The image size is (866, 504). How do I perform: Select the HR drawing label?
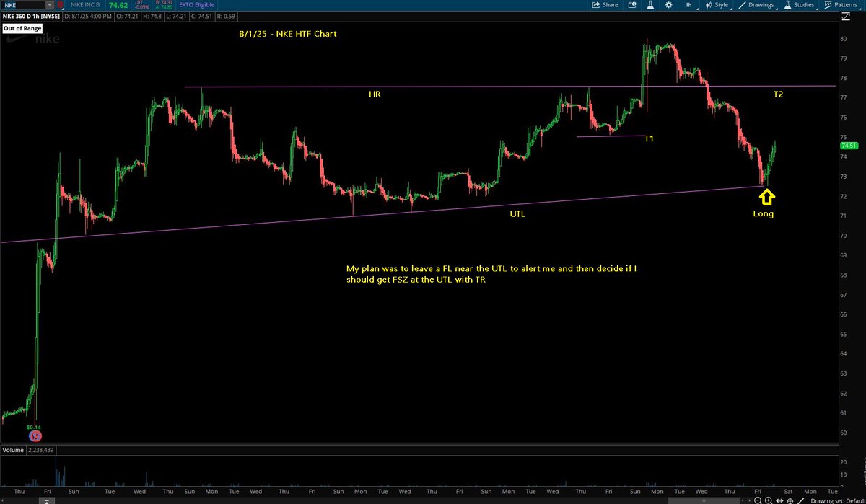click(x=375, y=94)
